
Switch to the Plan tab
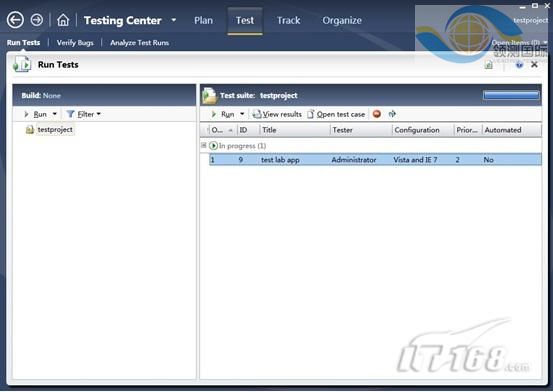coord(203,20)
